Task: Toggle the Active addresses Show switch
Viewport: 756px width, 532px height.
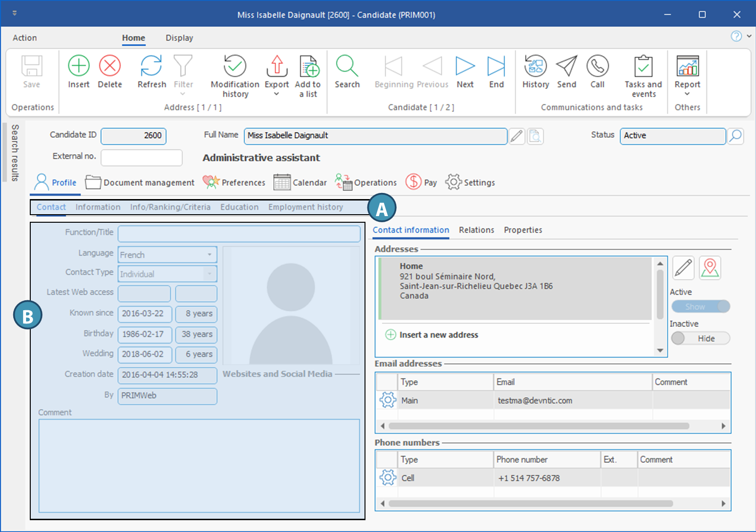Action: 700,306
